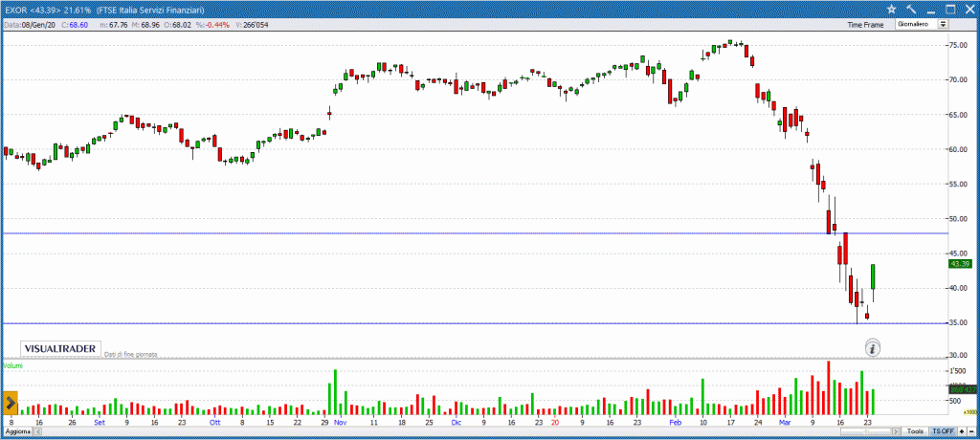Click the x1000 volume scale marker
Image resolution: width=980 pixels, height=440 pixels.
pyautogui.click(x=969, y=412)
